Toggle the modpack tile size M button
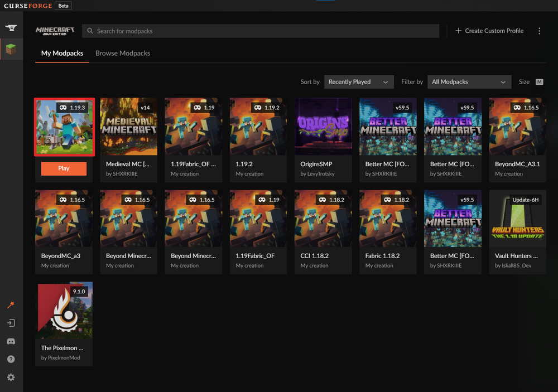This screenshot has height=392, width=558. pos(539,82)
